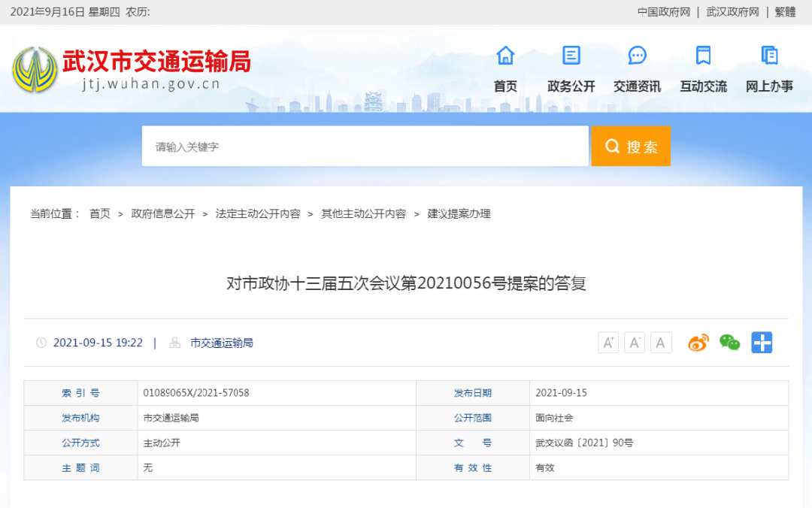Open more sharing options plus icon

tap(762, 343)
